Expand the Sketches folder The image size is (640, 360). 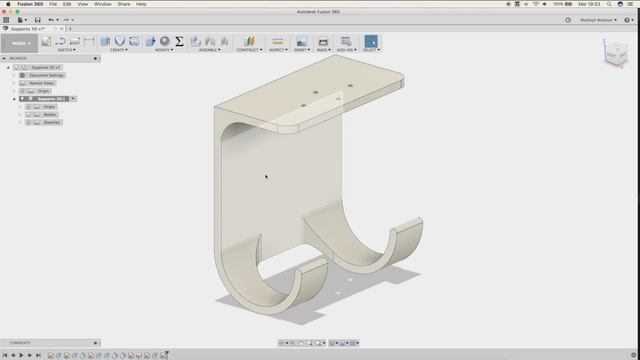point(20,122)
